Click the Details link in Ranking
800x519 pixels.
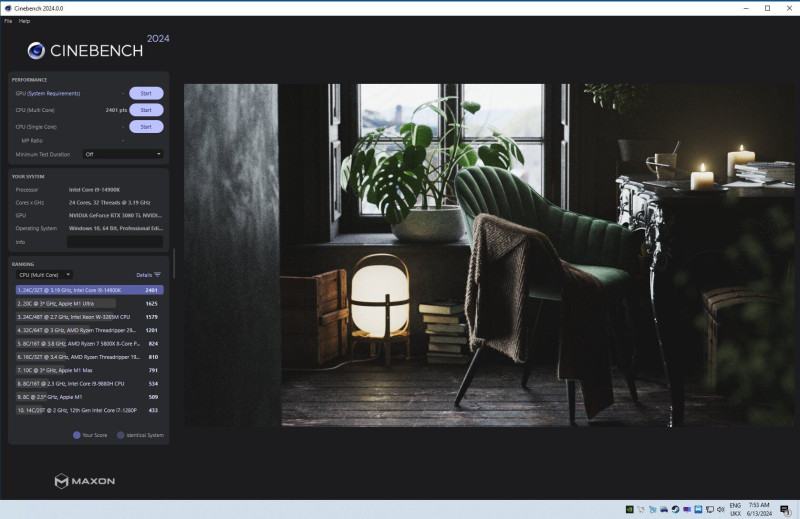coord(144,275)
